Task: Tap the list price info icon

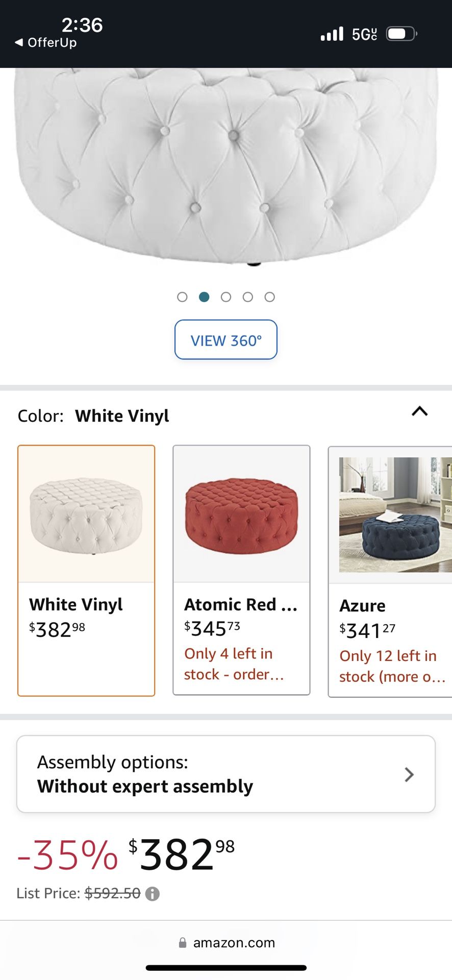Action: coord(153,894)
